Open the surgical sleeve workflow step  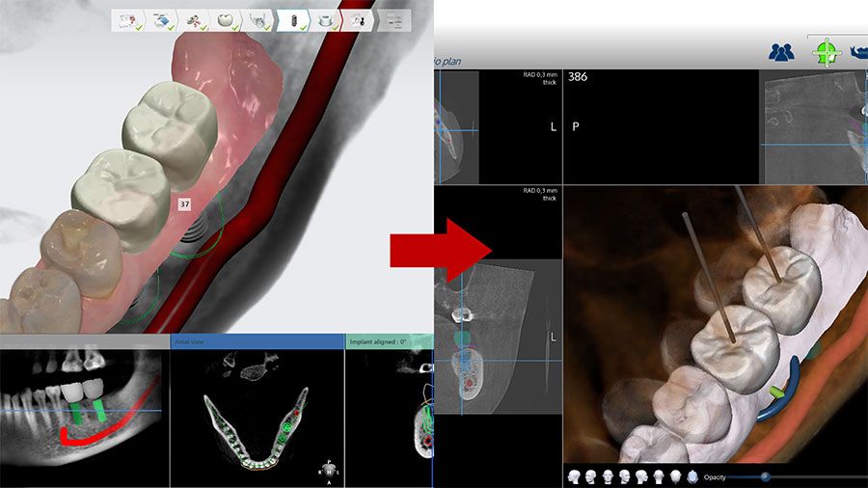325,20
